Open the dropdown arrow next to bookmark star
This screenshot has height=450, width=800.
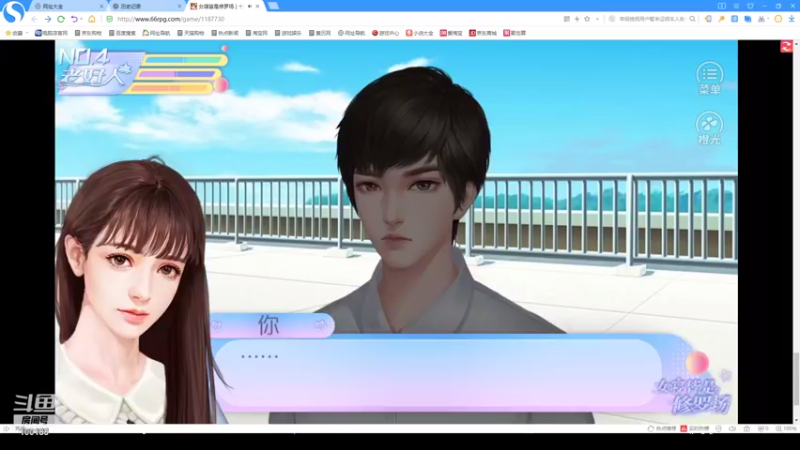click(x=597, y=19)
